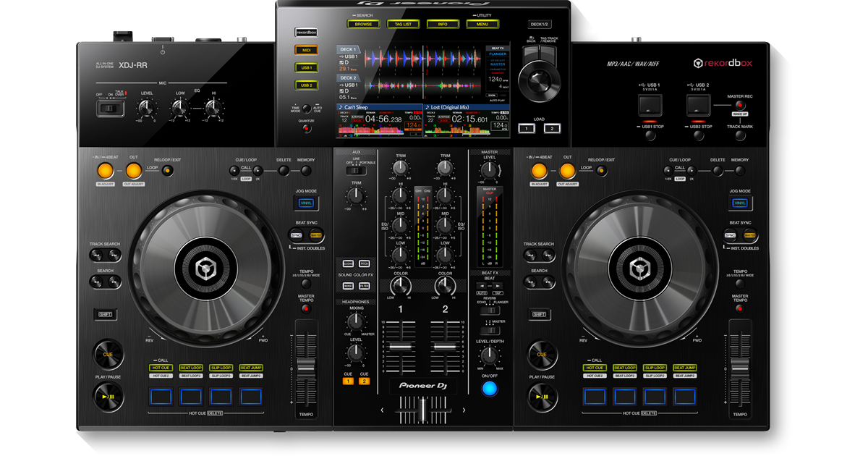Click the crossfader below the Pioneer DJ logo

tap(423, 410)
